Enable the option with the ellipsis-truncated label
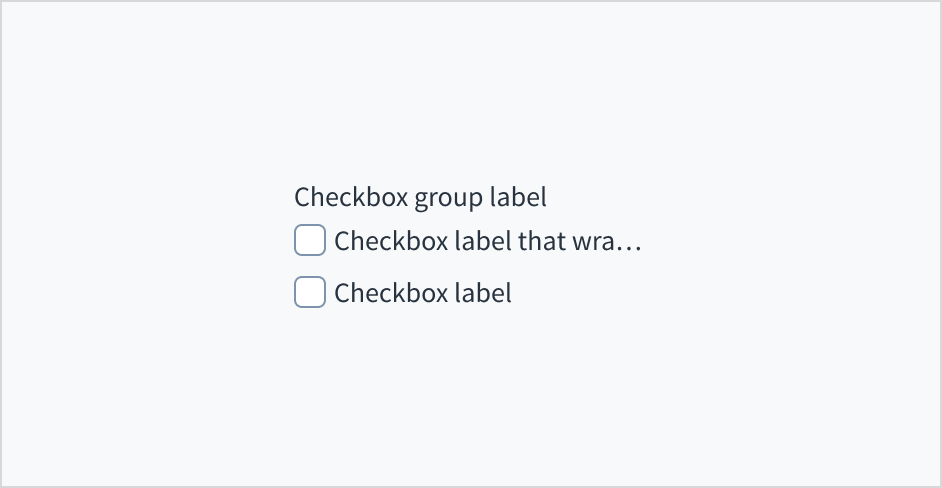 click(310, 241)
